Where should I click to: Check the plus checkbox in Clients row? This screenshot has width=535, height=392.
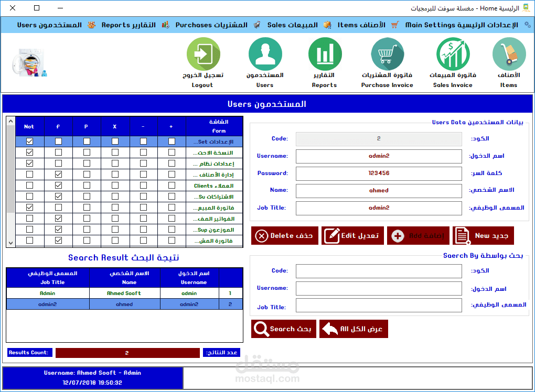click(x=172, y=185)
